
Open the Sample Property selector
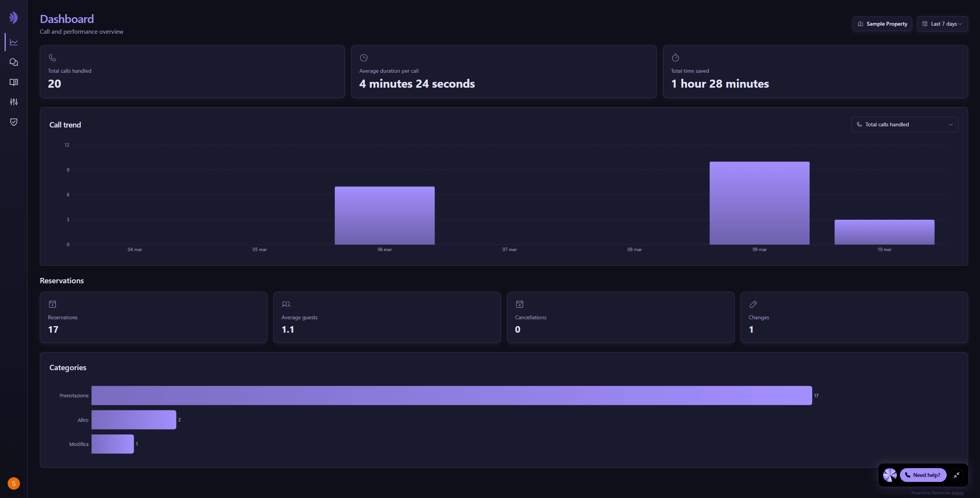(x=882, y=24)
